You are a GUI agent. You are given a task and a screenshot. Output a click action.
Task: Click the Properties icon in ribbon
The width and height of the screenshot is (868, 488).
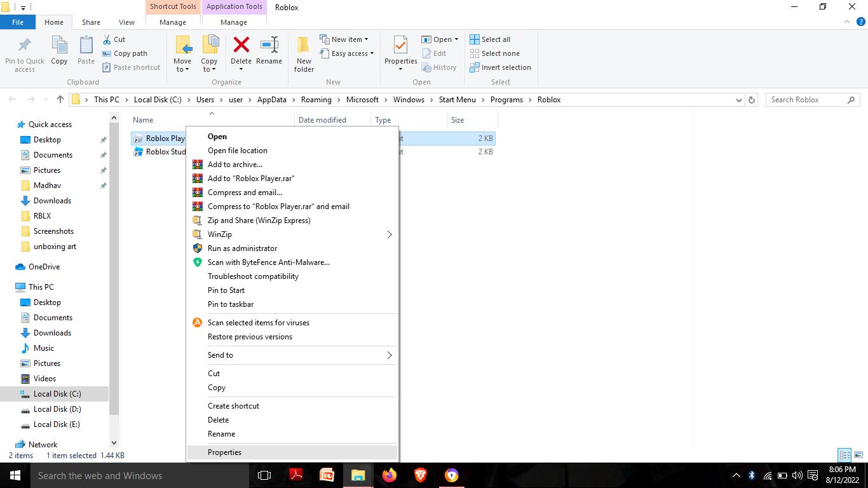point(400,46)
